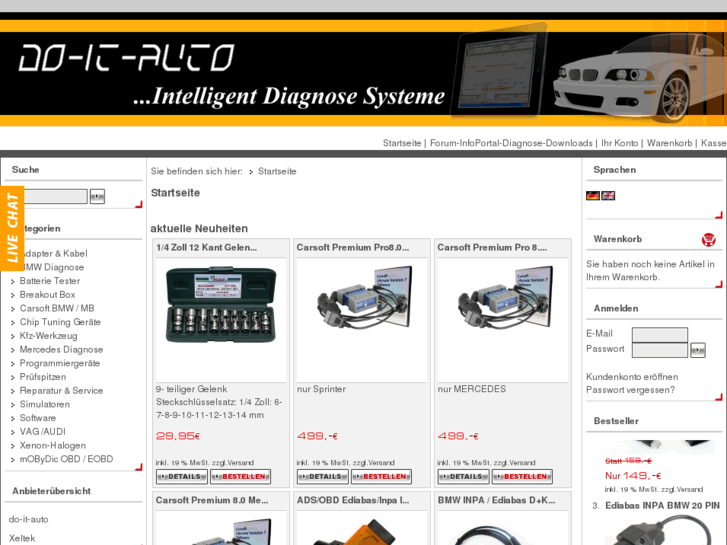Open the VAG /AUDI category
The image size is (727, 545).
pos(43,432)
